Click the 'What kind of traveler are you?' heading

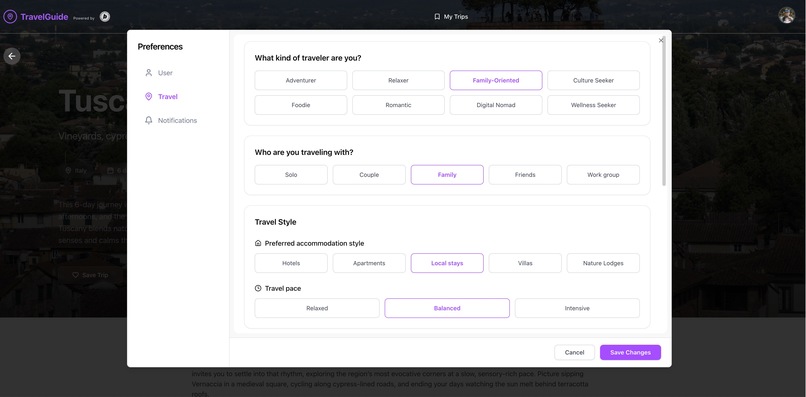308,58
